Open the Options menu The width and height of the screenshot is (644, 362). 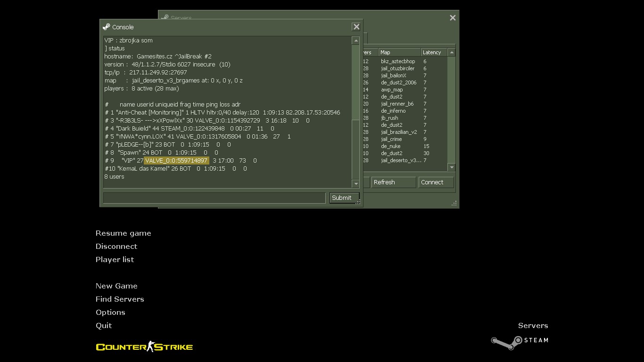point(110,313)
